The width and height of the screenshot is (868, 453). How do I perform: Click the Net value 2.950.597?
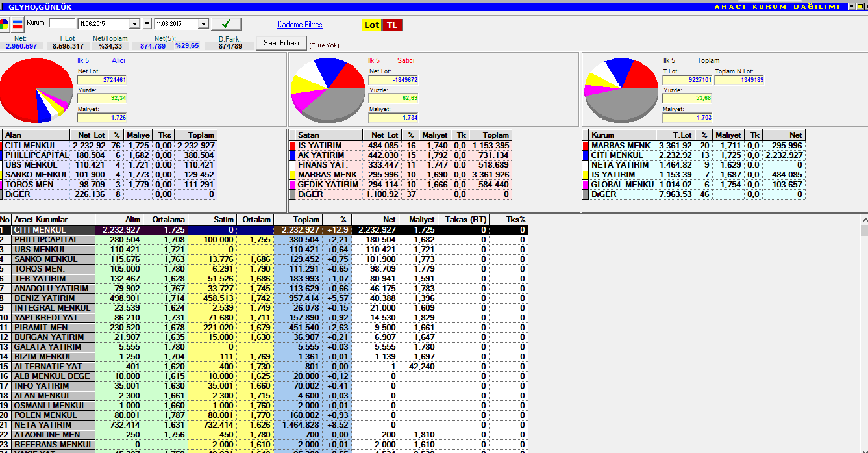pyautogui.click(x=21, y=46)
